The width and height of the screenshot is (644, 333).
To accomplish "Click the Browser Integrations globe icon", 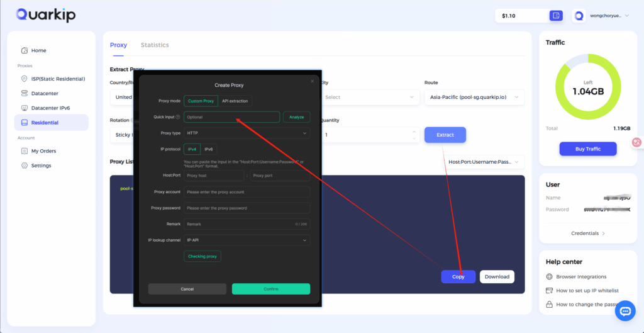I will tap(550, 276).
